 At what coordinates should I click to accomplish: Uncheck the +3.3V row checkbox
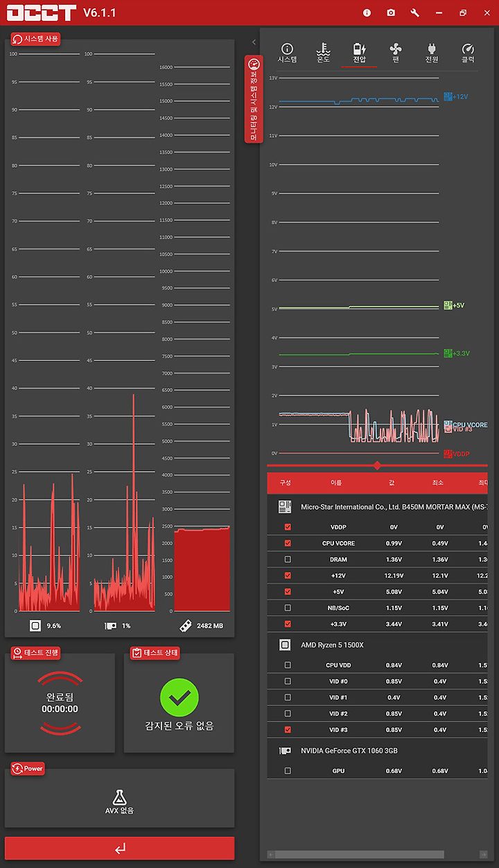(288, 623)
